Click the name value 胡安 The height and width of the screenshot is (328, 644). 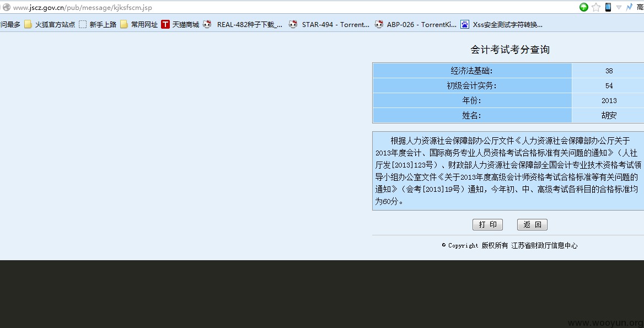(609, 115)
